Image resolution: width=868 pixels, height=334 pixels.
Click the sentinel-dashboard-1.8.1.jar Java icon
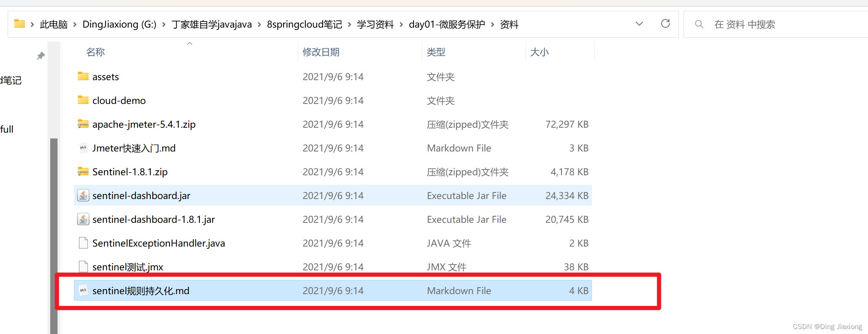point(83,219)
